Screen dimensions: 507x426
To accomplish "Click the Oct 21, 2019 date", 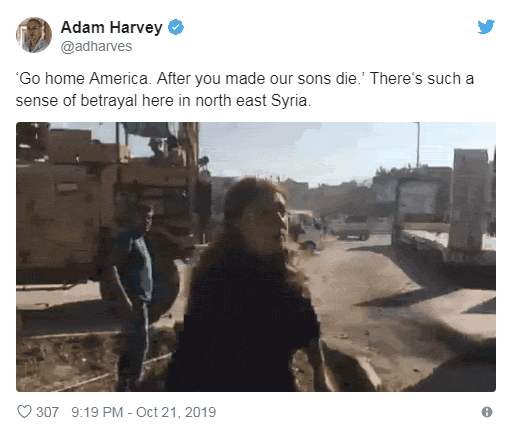I will [176, 412].
